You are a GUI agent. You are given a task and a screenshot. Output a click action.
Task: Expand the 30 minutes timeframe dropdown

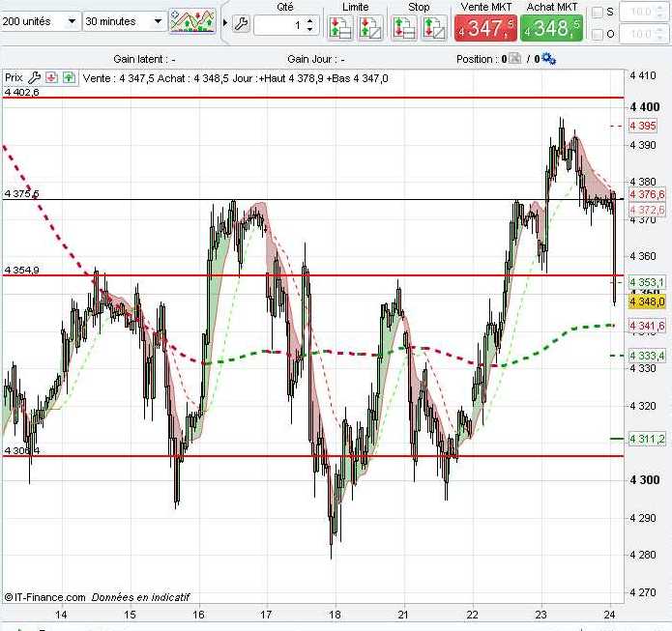[158, 21]
